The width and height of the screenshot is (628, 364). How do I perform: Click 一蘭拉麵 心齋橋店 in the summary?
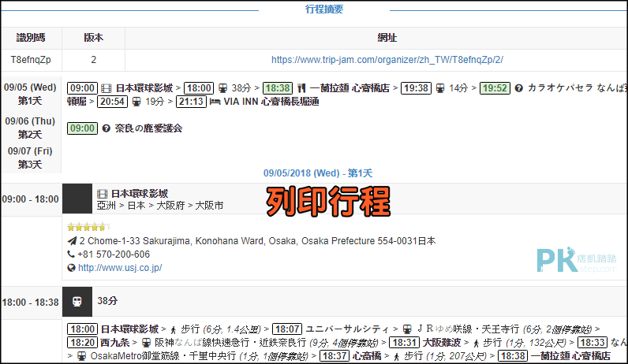(x=350, y=88)
